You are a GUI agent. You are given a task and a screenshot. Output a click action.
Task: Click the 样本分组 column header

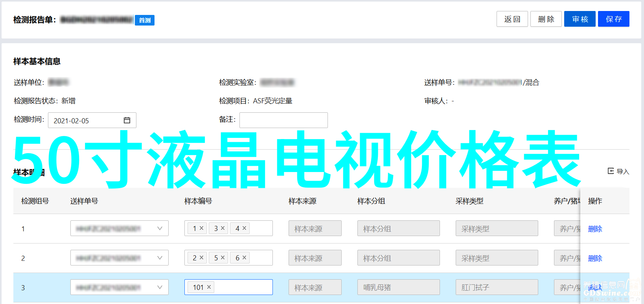point(371,201)
